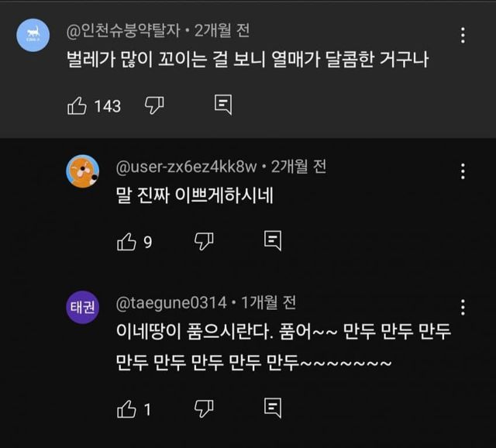496x448 pixels.
Task: Reply to the 인천슈붕약탈자 comment
Action: pyautogui.click(x=223, y=105)
